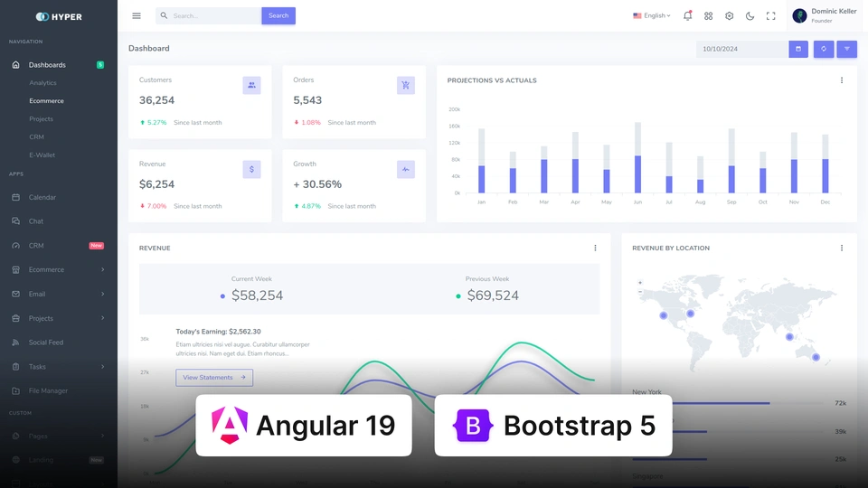This screenshot has width=868, height=488.
Task: Click the filter icon button
Action: coord(847,49)
